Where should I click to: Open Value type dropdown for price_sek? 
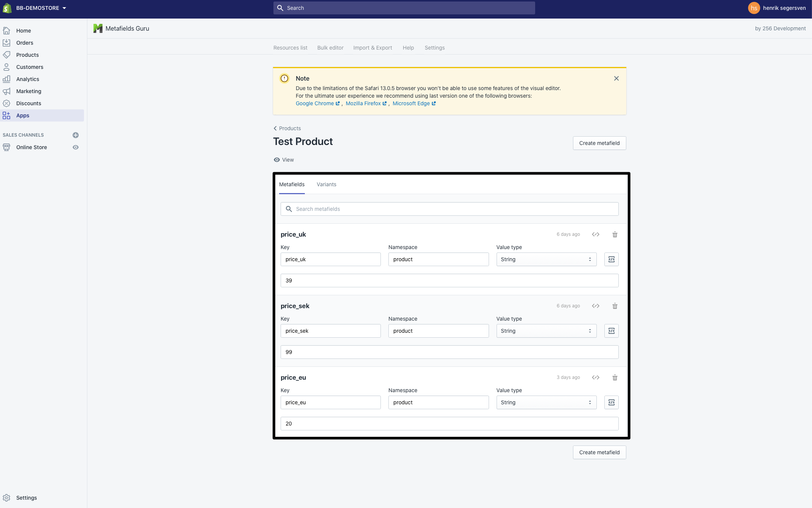546,331
